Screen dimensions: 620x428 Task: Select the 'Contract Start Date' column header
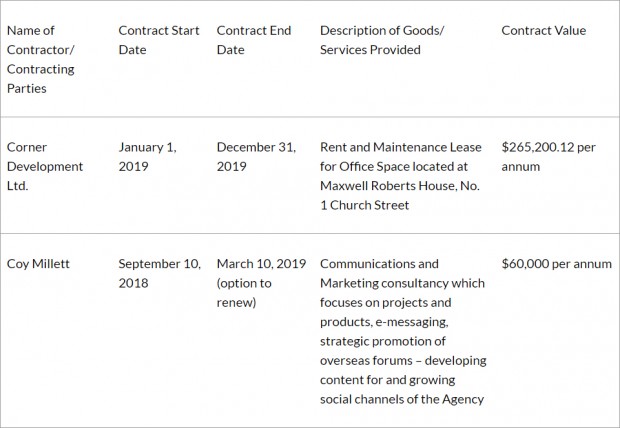coord(159,40)
